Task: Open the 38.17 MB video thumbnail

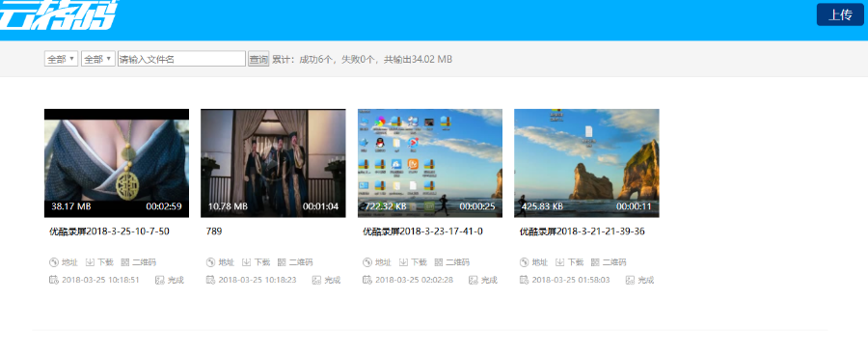Action: pos(117,163)
